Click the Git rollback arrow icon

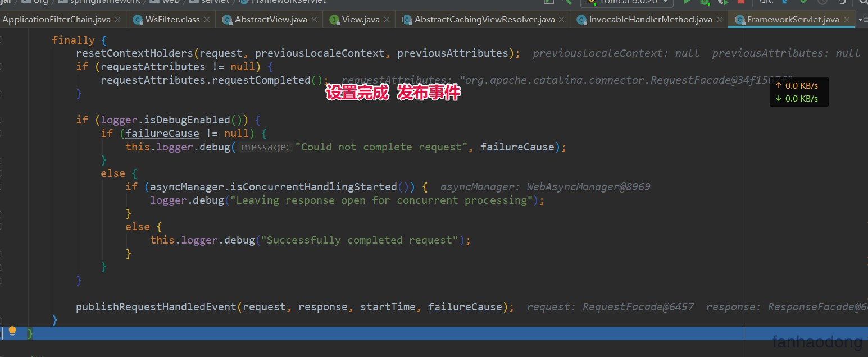[841, 2]
